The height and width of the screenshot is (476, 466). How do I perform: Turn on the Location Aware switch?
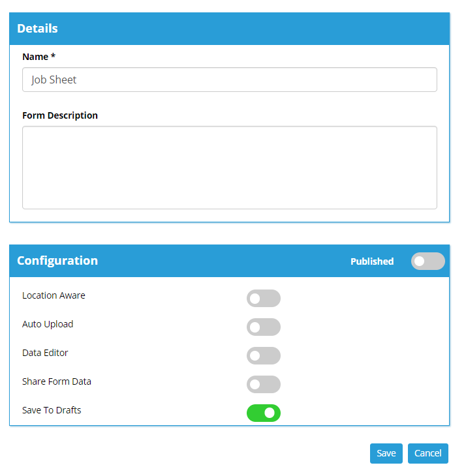pos(264,298)
